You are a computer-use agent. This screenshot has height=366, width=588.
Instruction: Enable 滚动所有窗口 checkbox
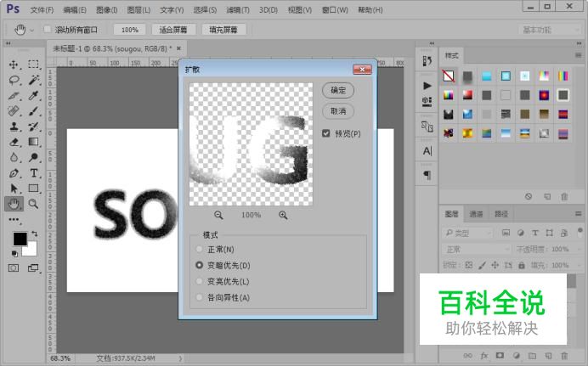(x=48, y=29)
